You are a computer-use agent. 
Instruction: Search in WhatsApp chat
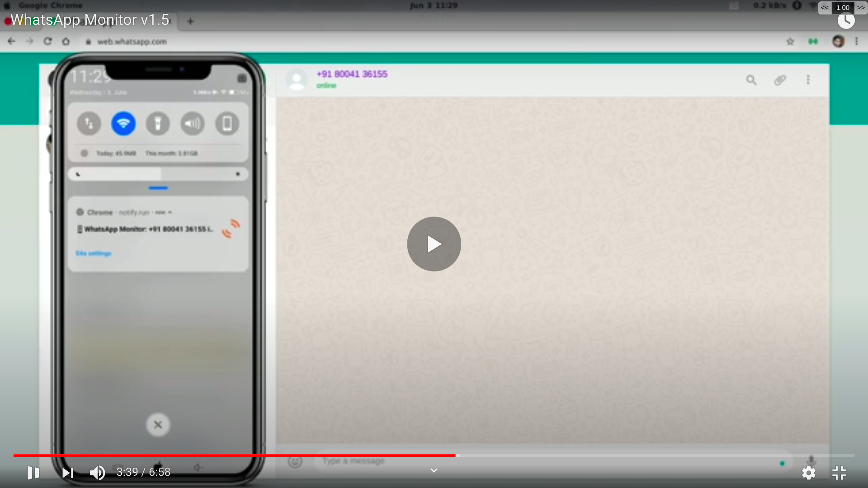[x=751, y=80]
